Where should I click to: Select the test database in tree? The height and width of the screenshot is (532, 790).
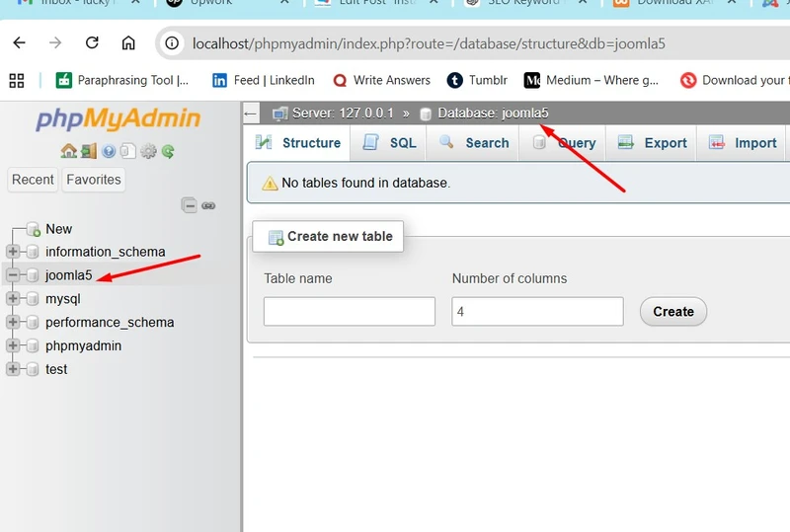click(x=56, y=369)
